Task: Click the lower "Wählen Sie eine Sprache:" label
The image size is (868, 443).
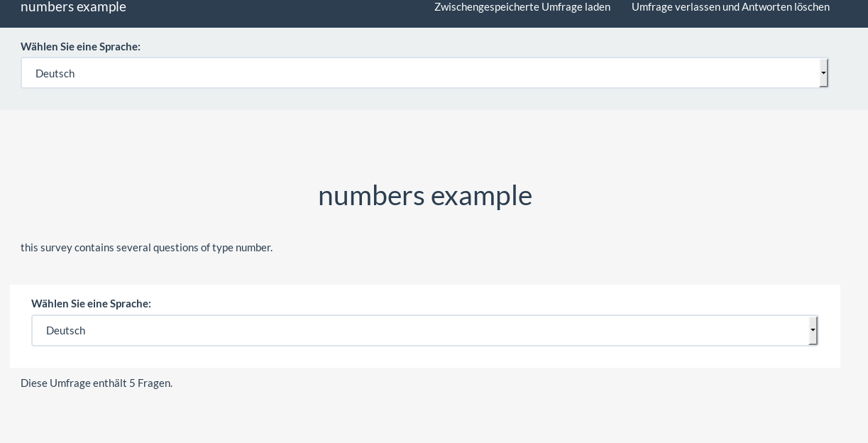Action: pyautogui.click(x=91, y=303)
